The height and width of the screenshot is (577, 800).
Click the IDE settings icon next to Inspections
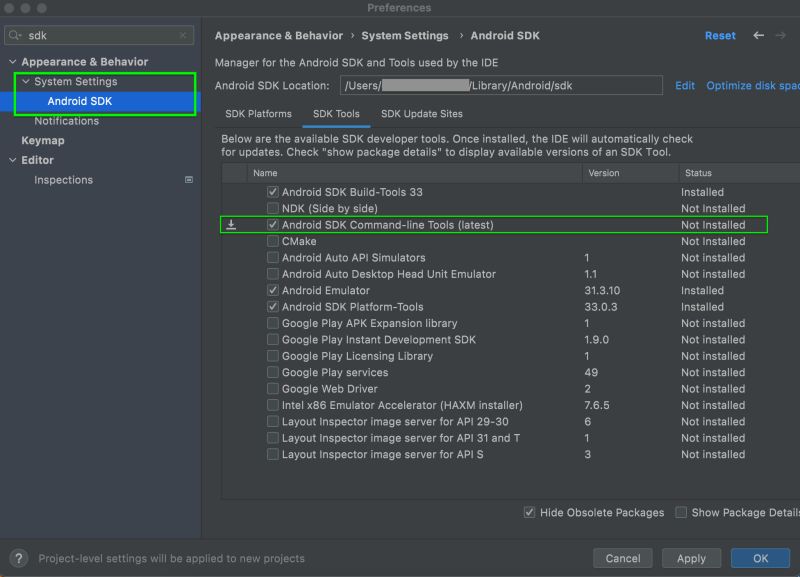[188, 179]
